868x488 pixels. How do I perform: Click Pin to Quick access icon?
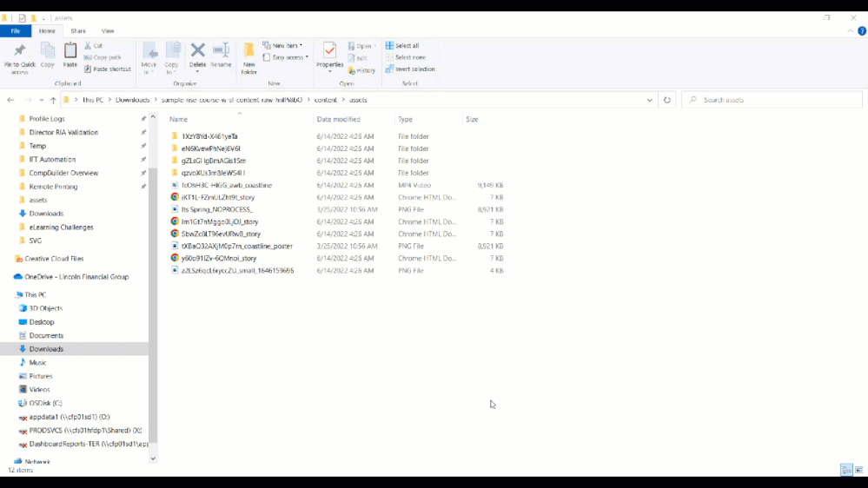19,58
